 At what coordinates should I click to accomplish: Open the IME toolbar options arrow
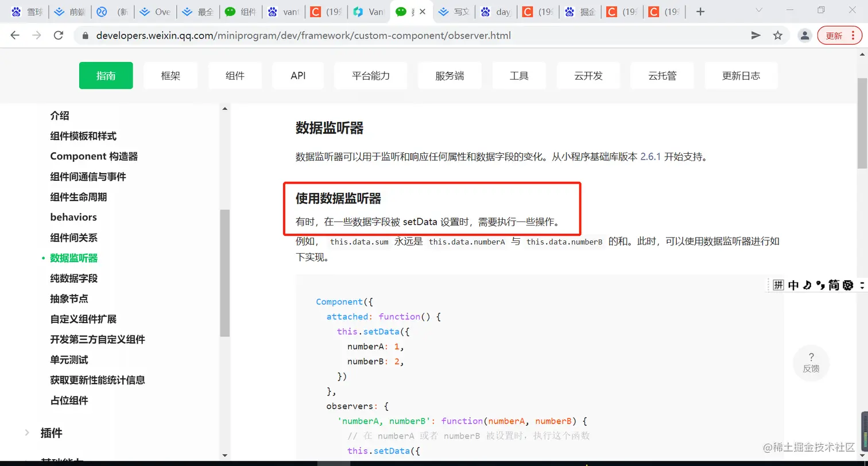pyautogui.click(x=862, y=285)
